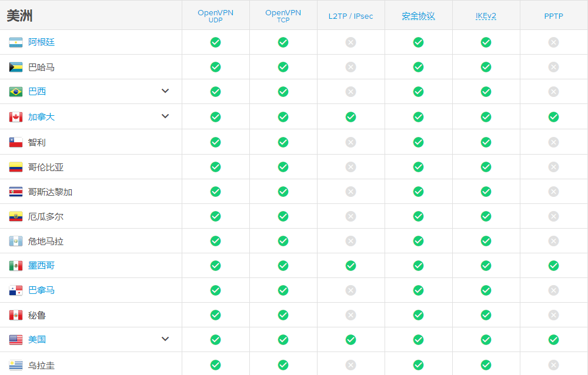The width and height of the screenshot is (588, 375).
Task: Click the 哥伦比亚 country name
Action: pos(46,168)
